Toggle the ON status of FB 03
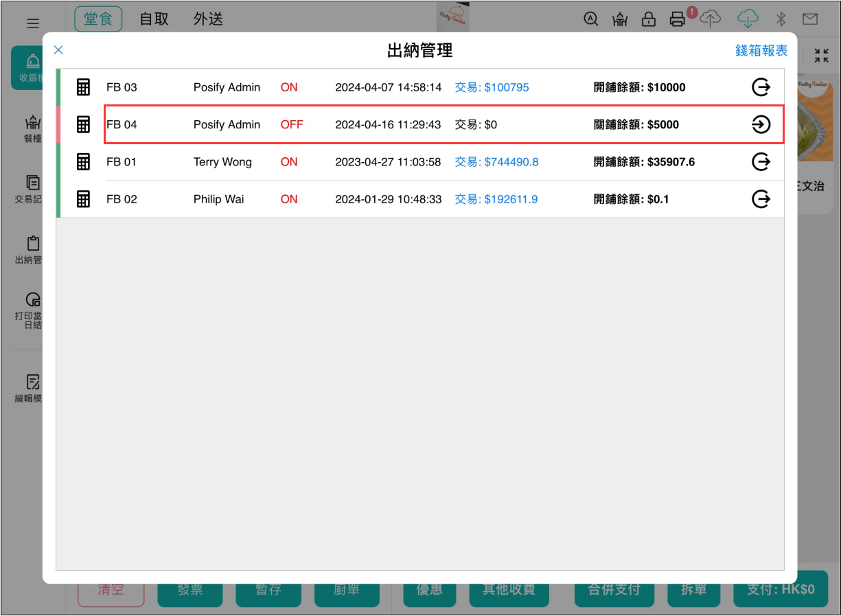The width and height of the screenshot is (841, 616). point(289,87)
